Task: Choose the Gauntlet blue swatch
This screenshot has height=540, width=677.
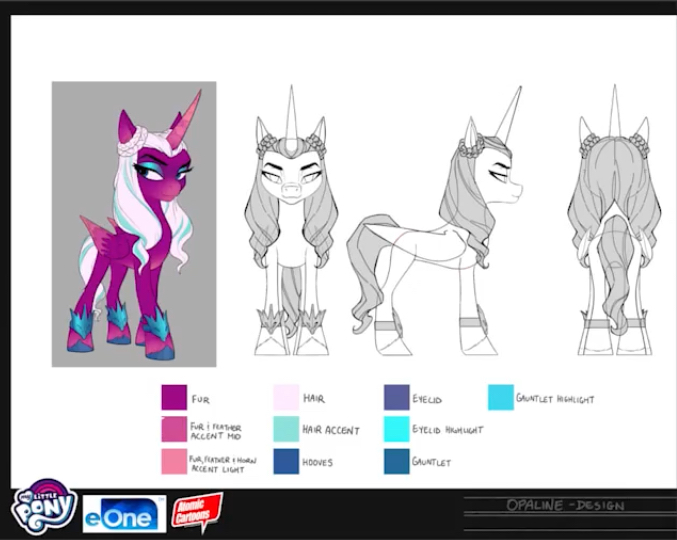Action: pyautogui.click(x=396, y=461)
